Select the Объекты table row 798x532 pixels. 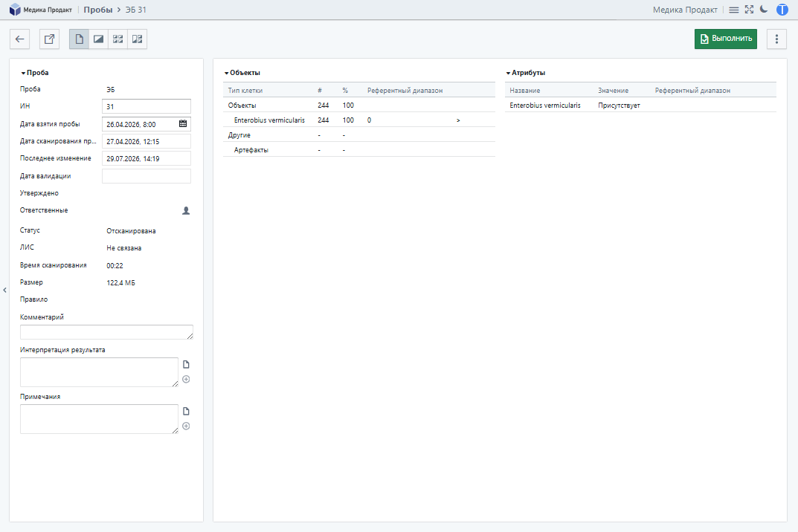(358, 106)
